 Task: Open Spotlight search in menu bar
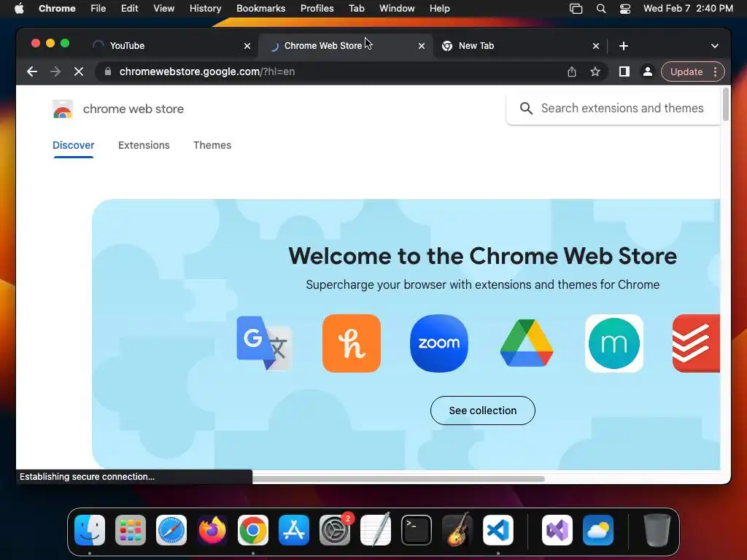click(x=601, y=9)
